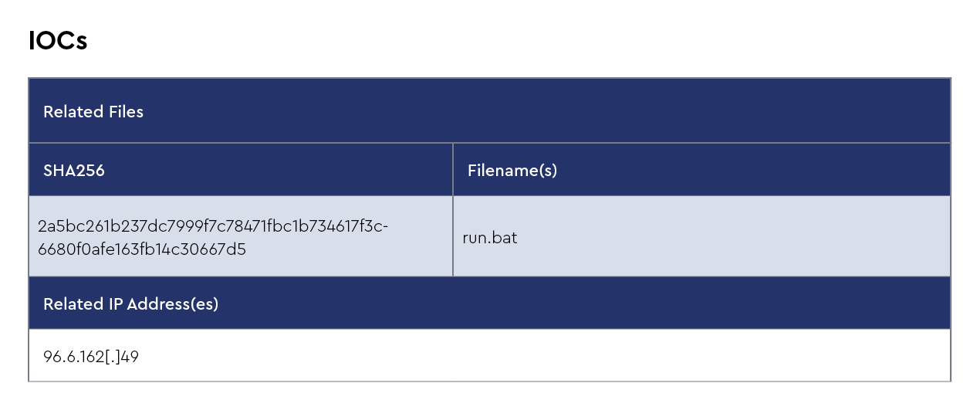Select the IP address 96.6.162[.]49
This screenshot has height=417, width=980.
pos(91,357)
